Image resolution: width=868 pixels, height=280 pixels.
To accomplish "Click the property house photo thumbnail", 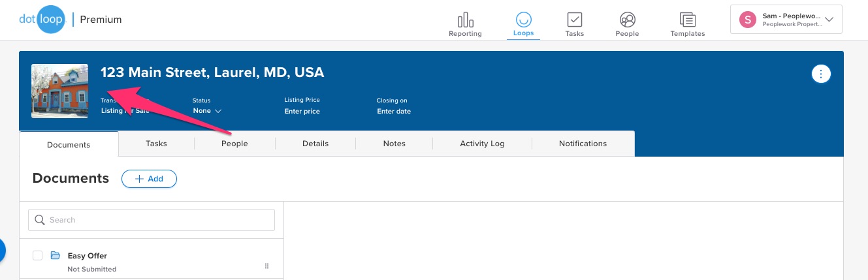I will [x=59, y=91].
